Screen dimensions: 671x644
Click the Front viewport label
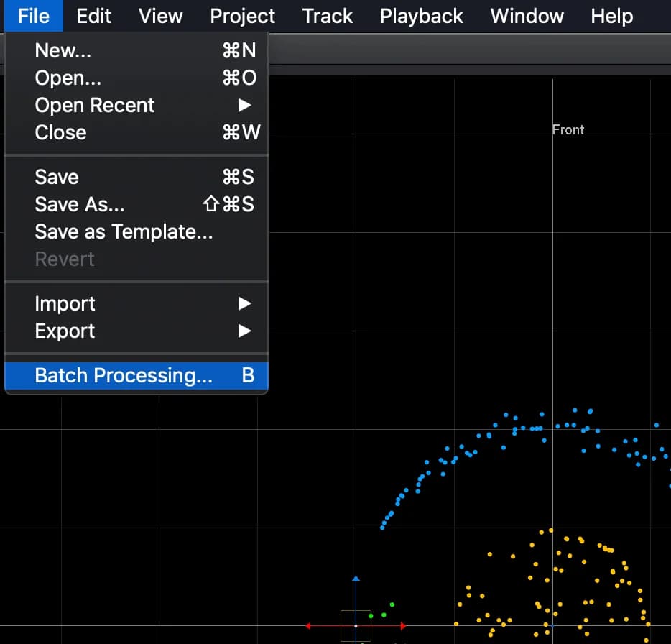pos(568,129)
